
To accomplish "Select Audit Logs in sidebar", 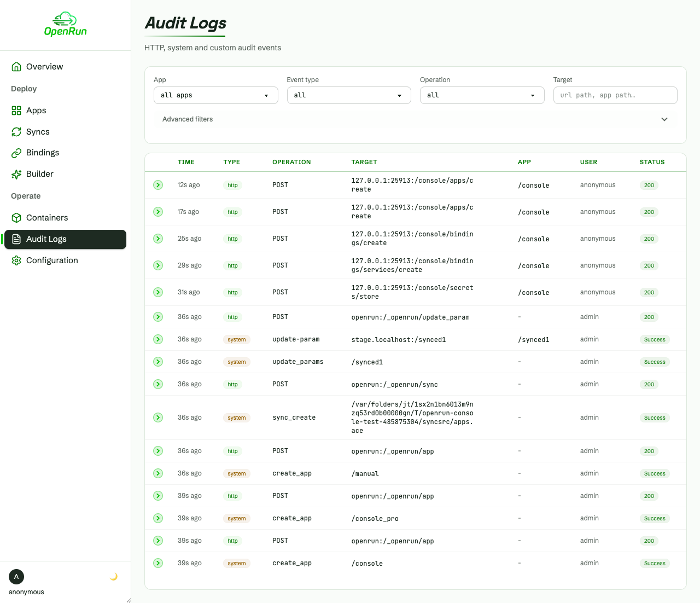I will coord(65,239).
